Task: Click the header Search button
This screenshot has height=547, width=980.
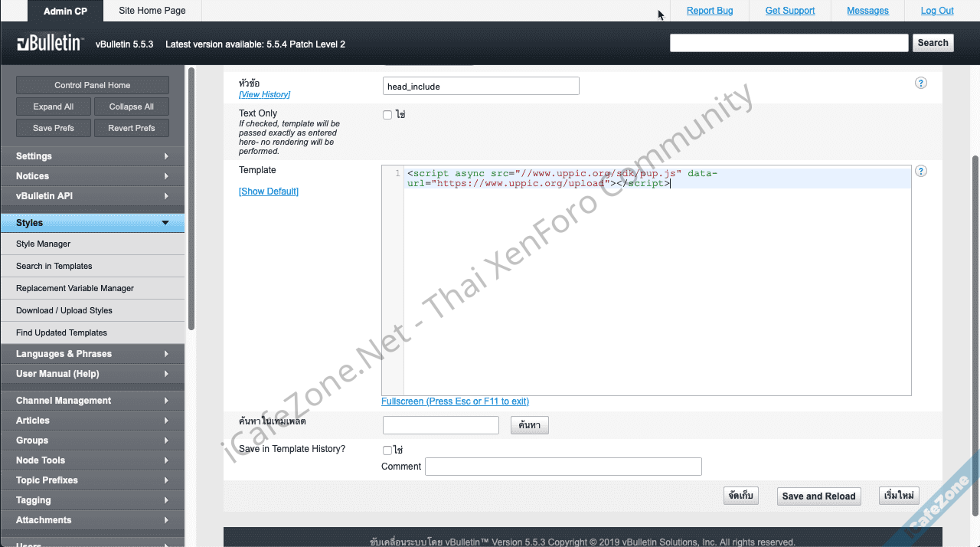Action: (x=933, y=43)
